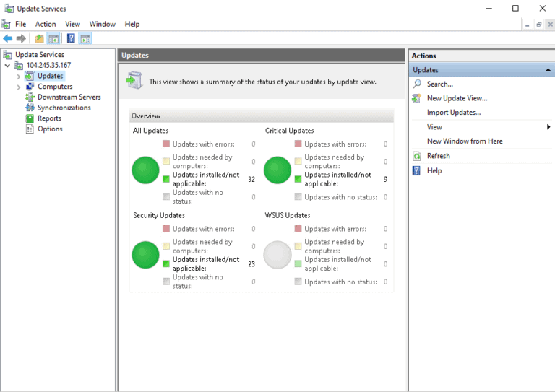Select the Downstream Servers tree node
The width and height of the screenshot is (555, 392).
pos(69,97)
